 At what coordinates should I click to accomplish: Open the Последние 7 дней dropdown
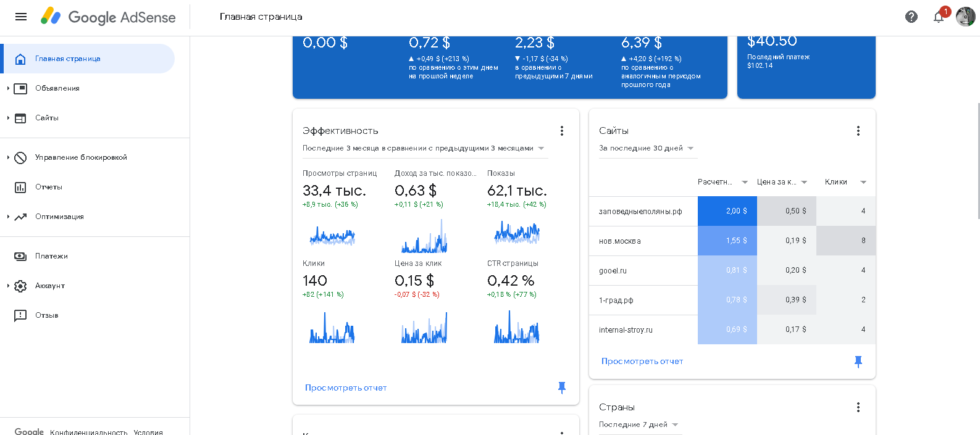[639, 425]
